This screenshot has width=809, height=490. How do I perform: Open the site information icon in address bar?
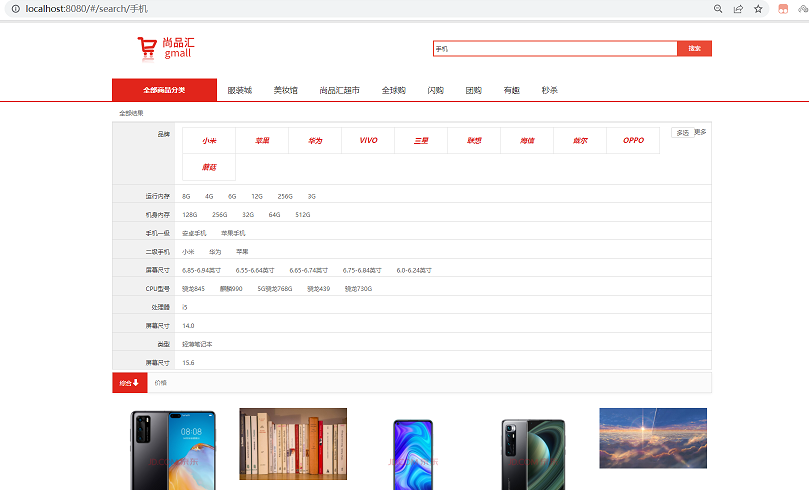[x=15, y=9]
